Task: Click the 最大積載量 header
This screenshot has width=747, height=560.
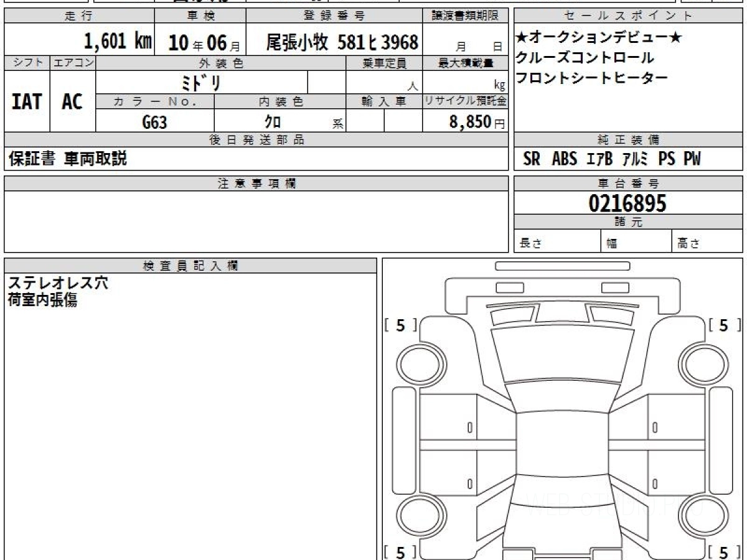Action: (x=466, y=63)
